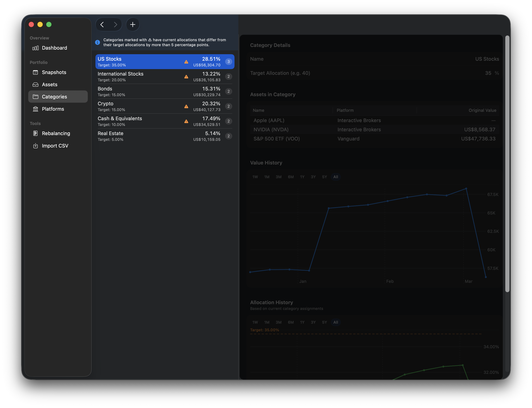Click the forward navigation arrow

(x=116, y=25)
